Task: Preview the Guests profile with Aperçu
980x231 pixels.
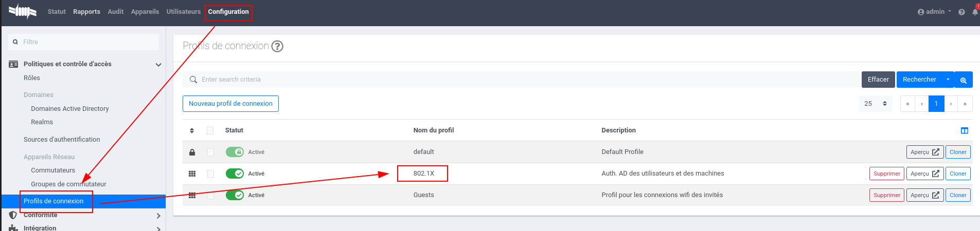Action: pyautogui.click(x=925, y=195)
